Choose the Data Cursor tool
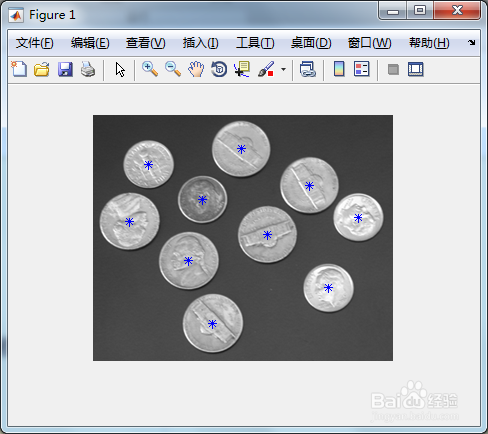 [x=242, y=69]
